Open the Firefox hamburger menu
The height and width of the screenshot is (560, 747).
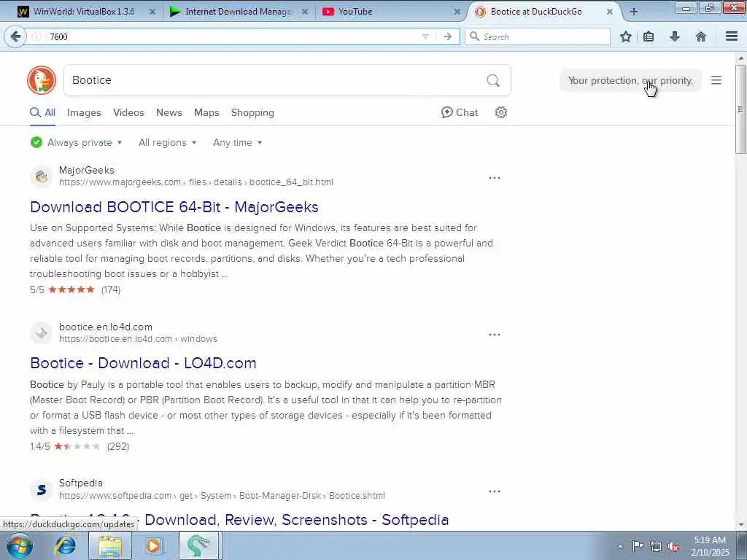[x=732, y=36]
